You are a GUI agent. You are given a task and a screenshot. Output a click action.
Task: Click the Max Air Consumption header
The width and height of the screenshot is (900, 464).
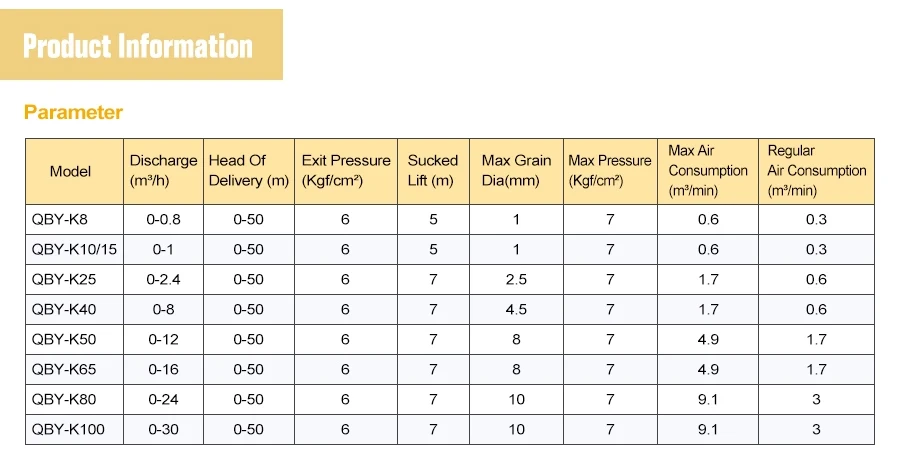pyautogui.click(x=708, y=171)
